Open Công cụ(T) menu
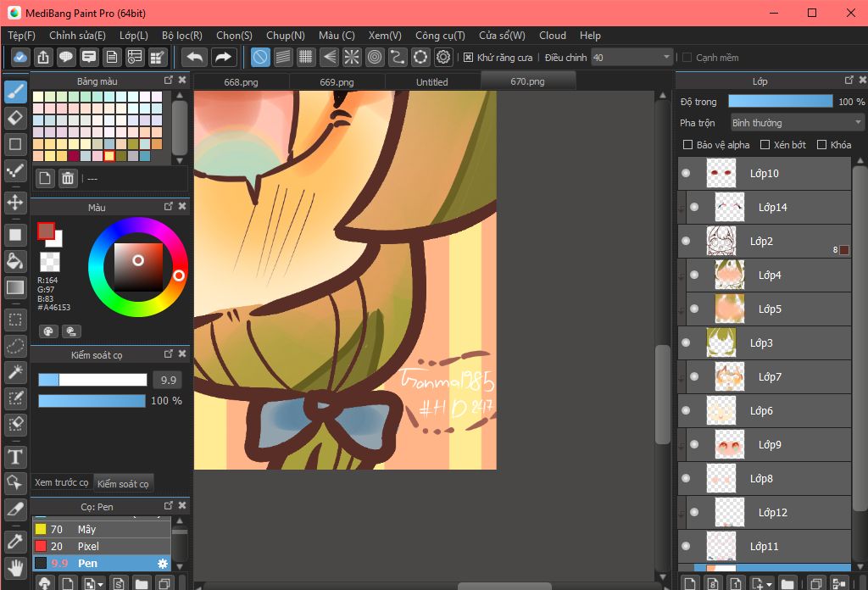 tap(440, 36)
